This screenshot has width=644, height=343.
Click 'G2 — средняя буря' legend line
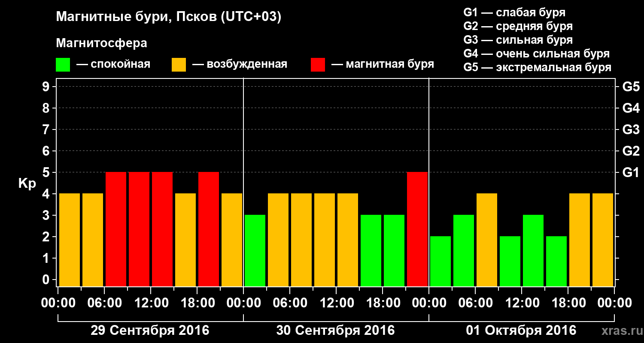coord(518,26)
